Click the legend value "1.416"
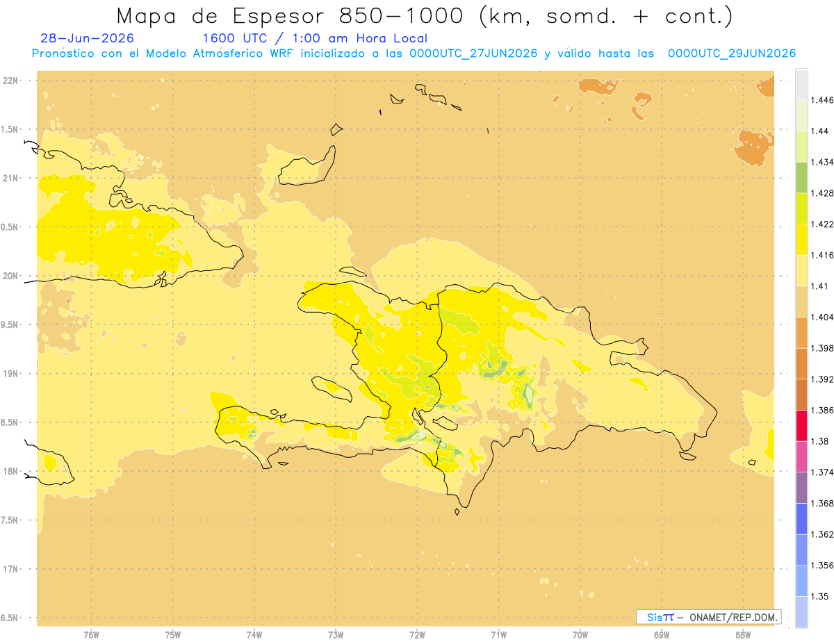Viewport: 834px width, 644px height. (x=822, y=255)
